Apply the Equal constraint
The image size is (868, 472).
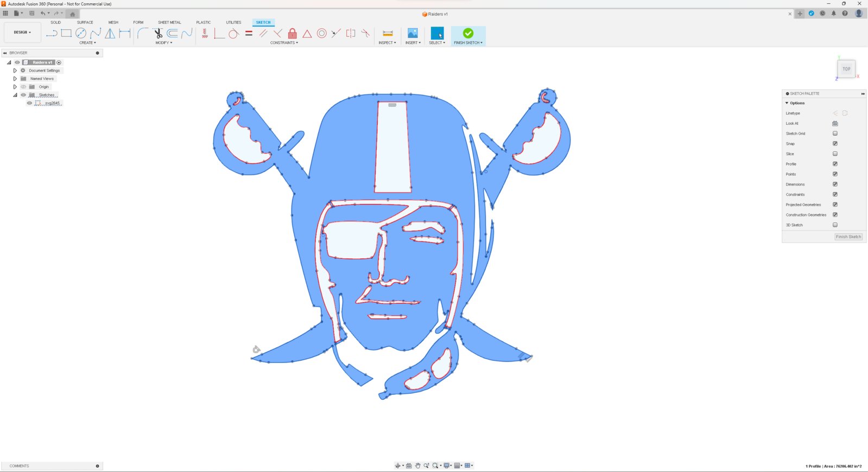249,33
